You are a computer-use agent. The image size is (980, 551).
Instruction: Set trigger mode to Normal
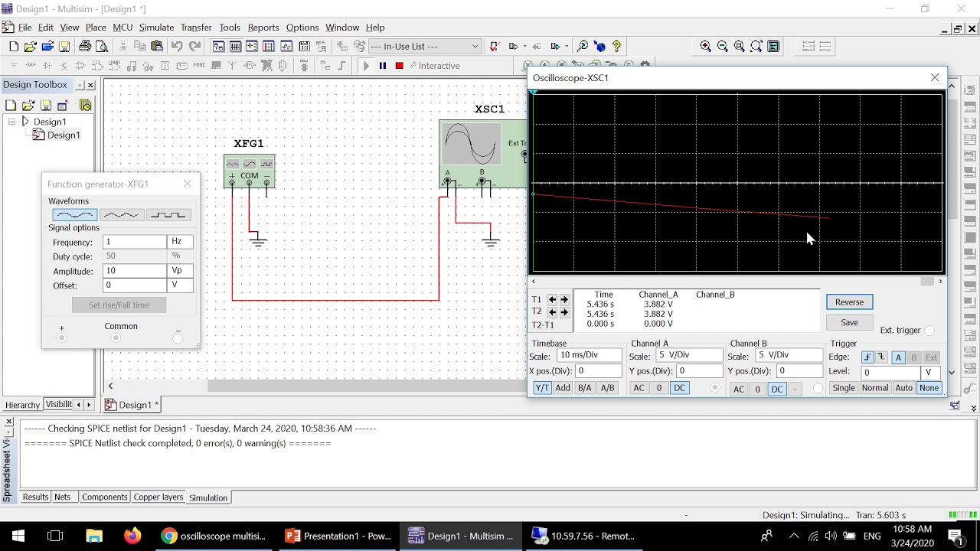pos(875,388)
